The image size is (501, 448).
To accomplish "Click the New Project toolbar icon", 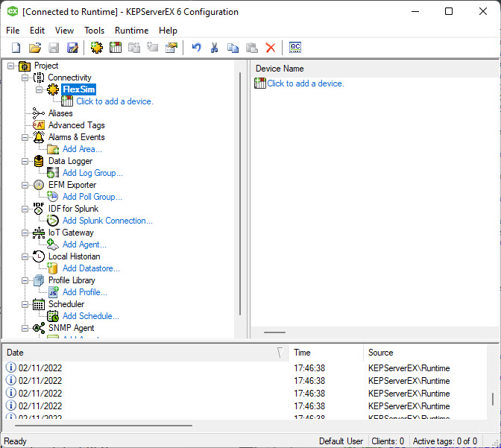I will coord(16,48).
